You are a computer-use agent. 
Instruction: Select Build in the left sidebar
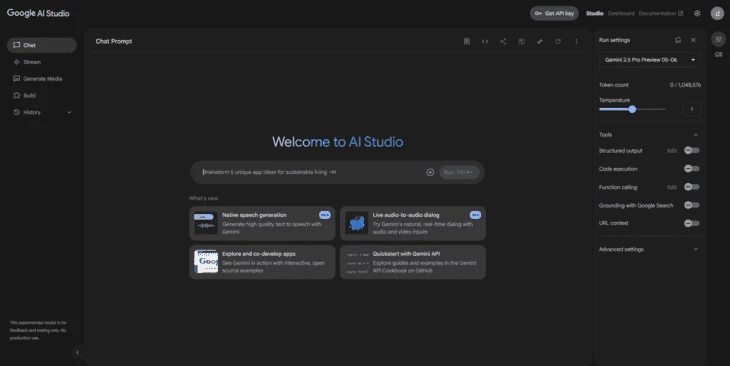click(x=42, y=95)
